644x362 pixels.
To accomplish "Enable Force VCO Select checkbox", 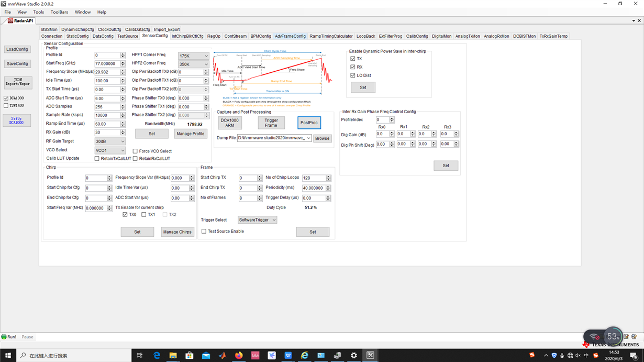I will click(x=135, y=151).
